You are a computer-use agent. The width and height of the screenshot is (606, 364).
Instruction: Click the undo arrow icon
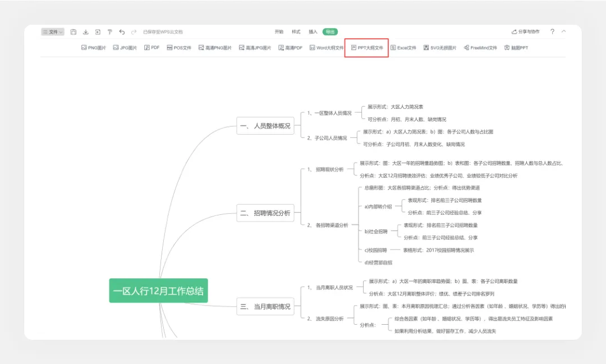tap(122, 32)
